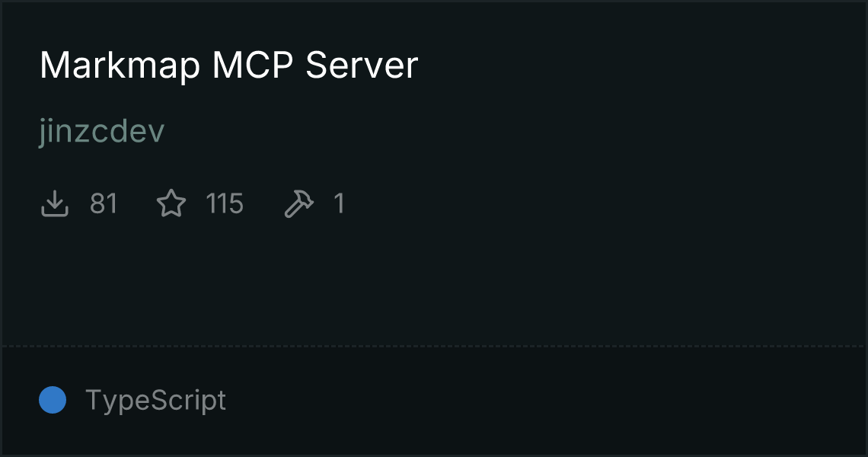Screen dimensions: 868x457
Task: Click the empty area right of jinzcdev
Action: (x=515, y=132)
